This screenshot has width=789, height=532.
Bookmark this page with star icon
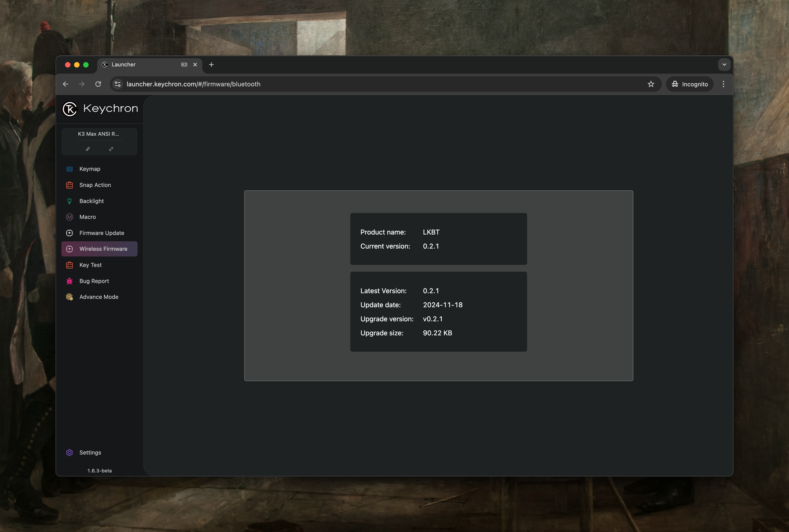tap(651, 84)
